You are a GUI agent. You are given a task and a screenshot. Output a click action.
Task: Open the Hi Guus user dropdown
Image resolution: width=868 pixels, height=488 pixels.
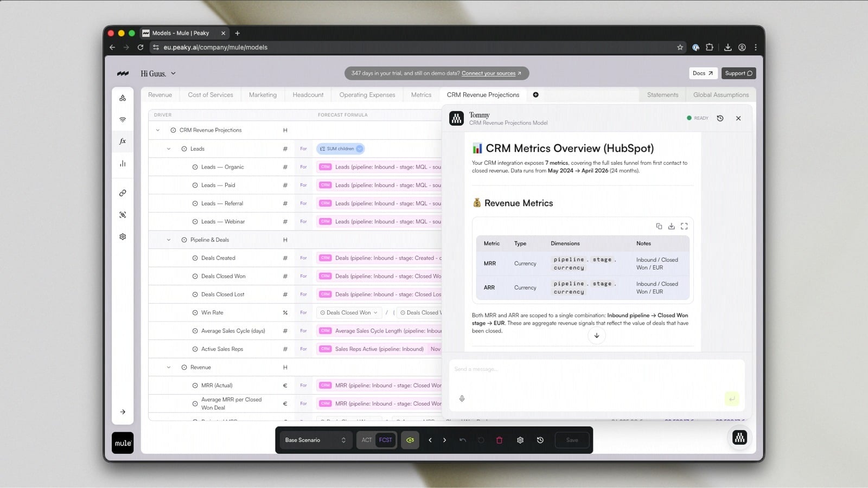point(158,74)
